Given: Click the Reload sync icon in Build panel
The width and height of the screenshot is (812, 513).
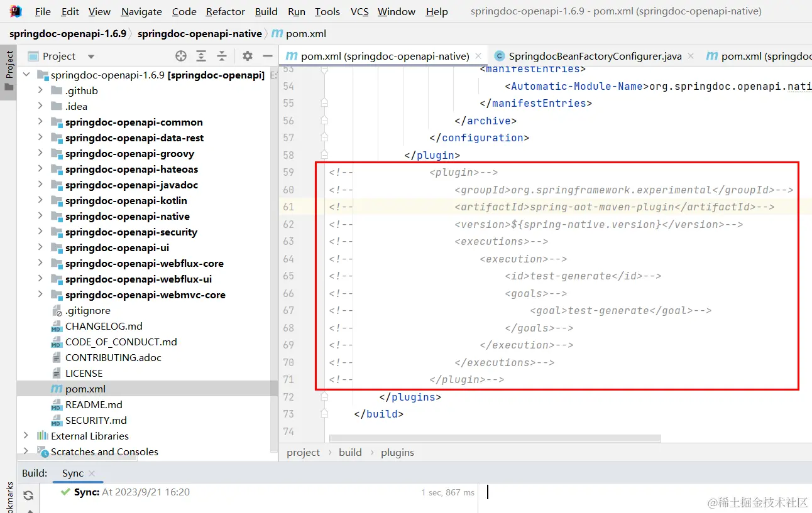Looking at the screenshot, I should tap(28, 495).
